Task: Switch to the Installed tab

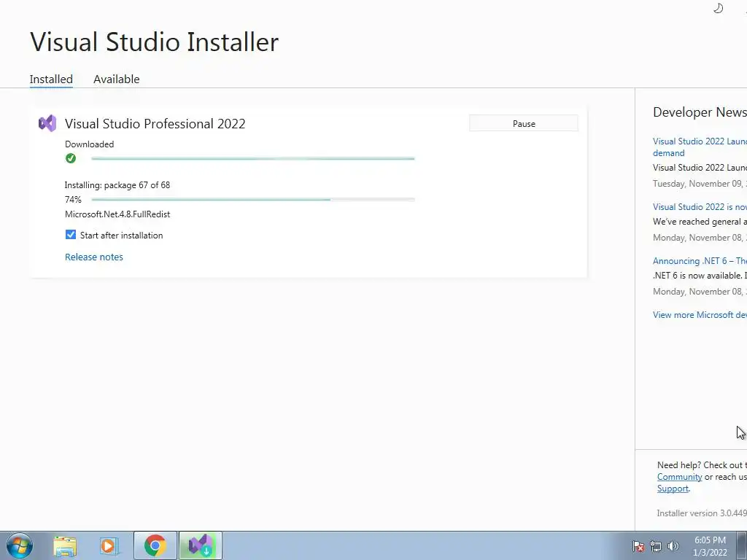Action: click(51, 79)
